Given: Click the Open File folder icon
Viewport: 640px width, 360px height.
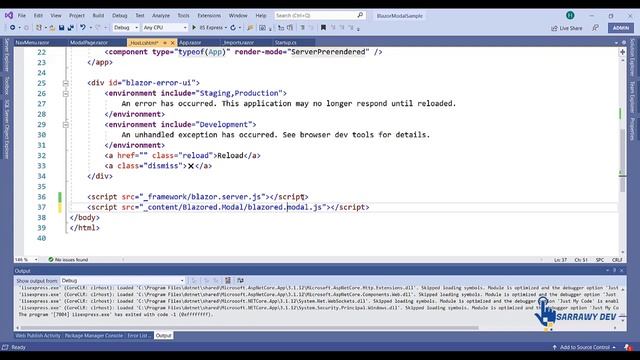Looking at the screenshot, I should (x=52, y=28).
